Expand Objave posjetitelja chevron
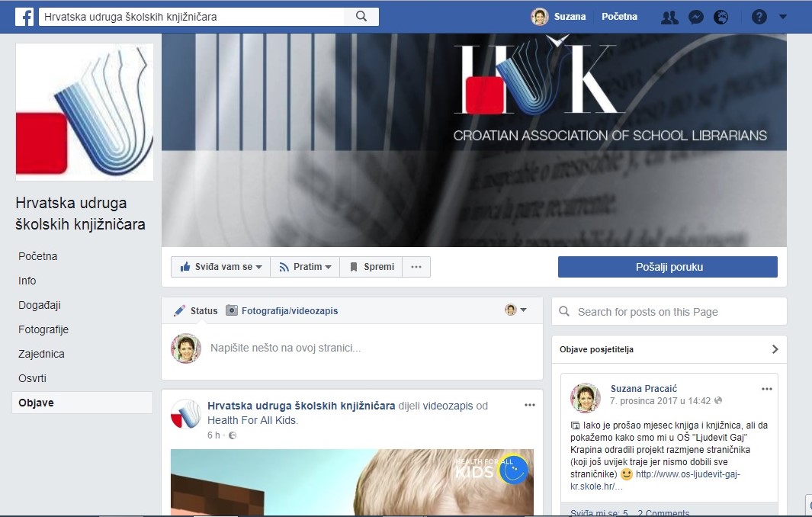This screenshot has width=812, height=517. (x=775, y=349)
